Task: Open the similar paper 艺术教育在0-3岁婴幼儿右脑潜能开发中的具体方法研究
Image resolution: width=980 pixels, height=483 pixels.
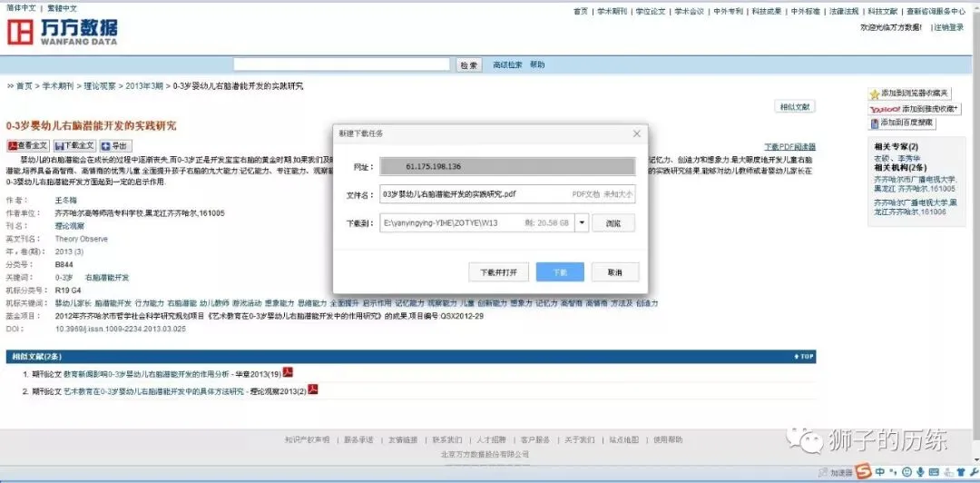Action: click(x=153, y=391)
